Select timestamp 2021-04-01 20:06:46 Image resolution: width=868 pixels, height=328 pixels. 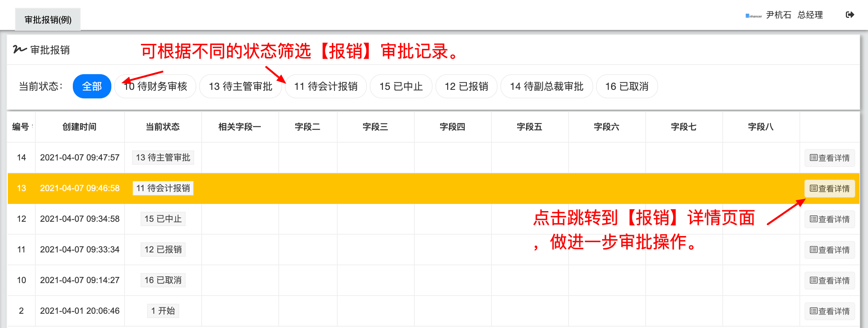click(x=80, y=311)
